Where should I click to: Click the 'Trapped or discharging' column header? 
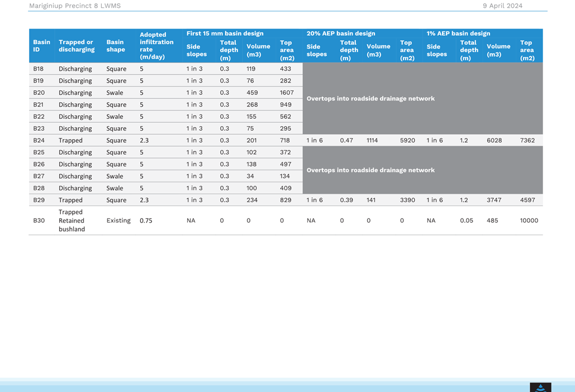(x=77, y=46)
